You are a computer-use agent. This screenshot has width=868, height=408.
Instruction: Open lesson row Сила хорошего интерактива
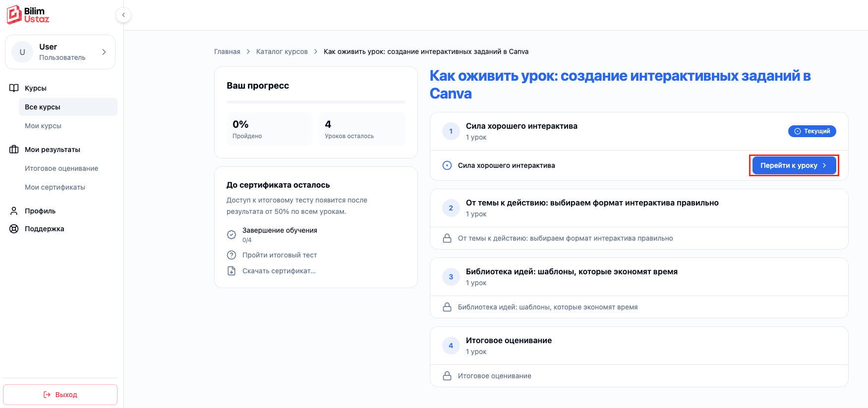tap(639, 165)
